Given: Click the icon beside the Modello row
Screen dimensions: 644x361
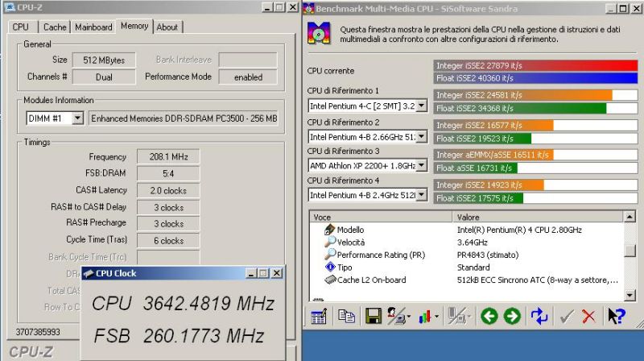Looking at the screenshot, I should pyautogui.click(x=329, y=230).
